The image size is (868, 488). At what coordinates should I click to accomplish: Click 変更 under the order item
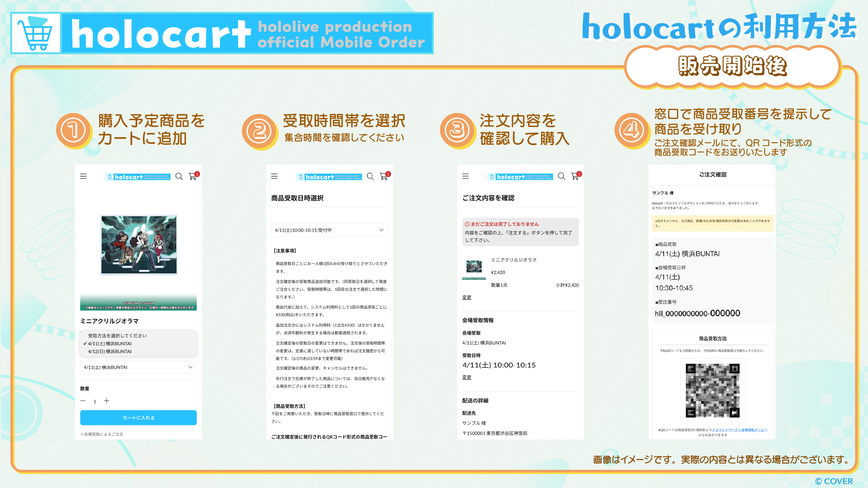point(466,297)
